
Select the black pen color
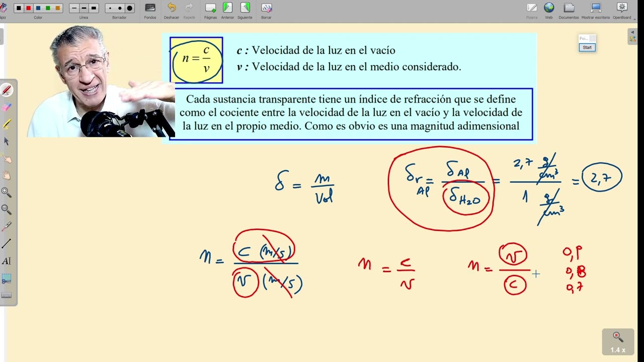[19, 8]
